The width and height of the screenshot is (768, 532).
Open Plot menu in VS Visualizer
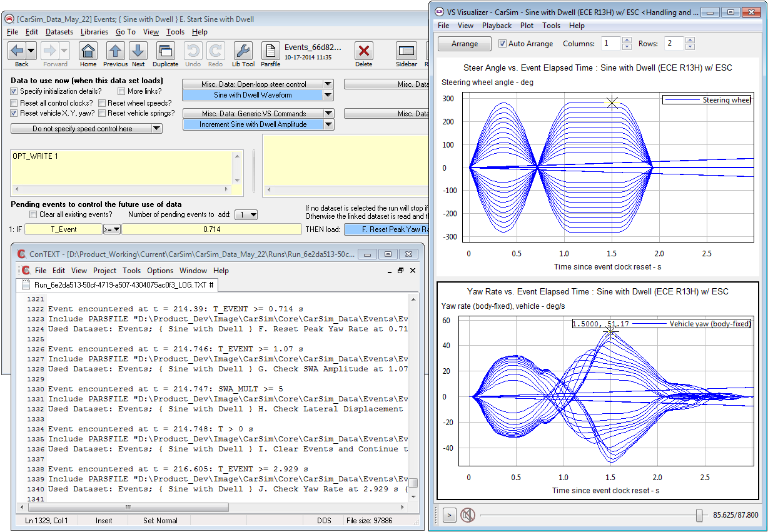tap(527, 26)
